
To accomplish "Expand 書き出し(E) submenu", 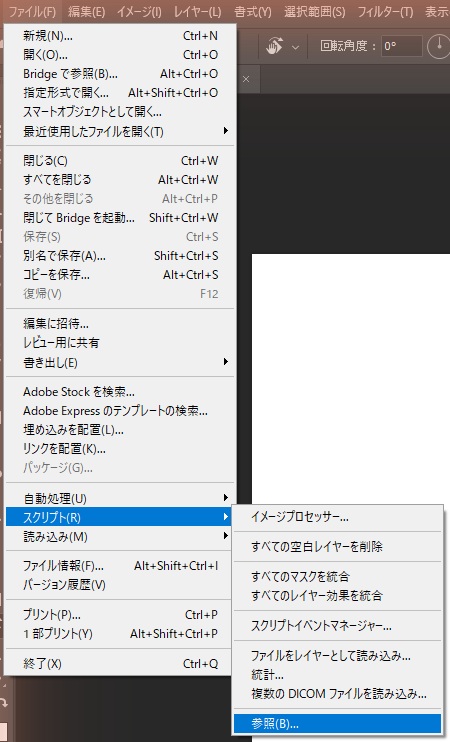I will pos(120,362).
